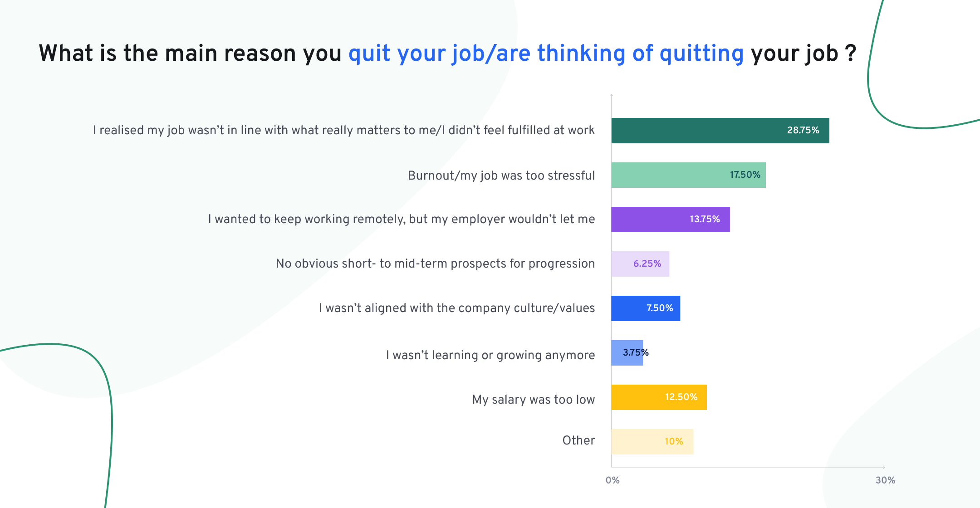
Task: Click the 'company culture/values' label
Action: 456,308
